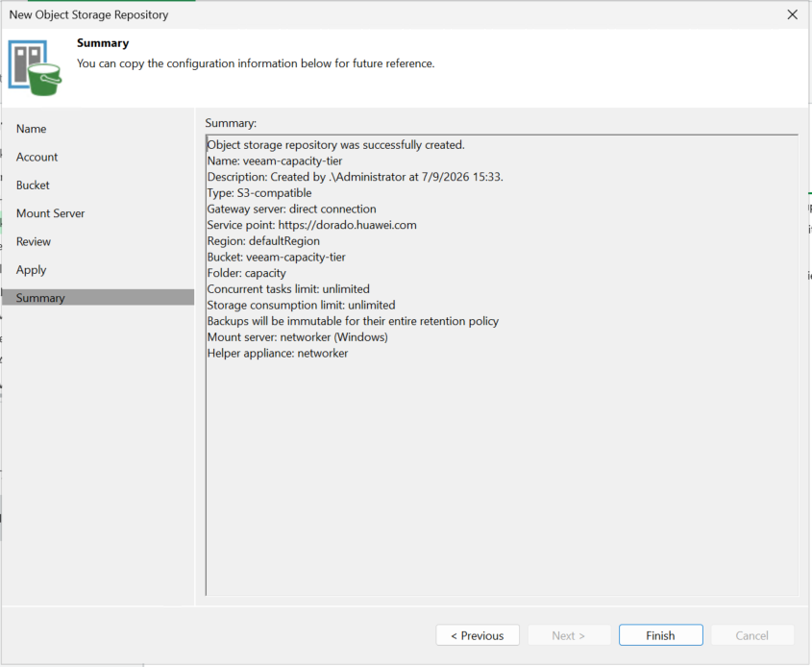Viewport: 812px width, 667px height.
Task: Go to the Review step
Action: pyautogui.click(x=33, y=241)
